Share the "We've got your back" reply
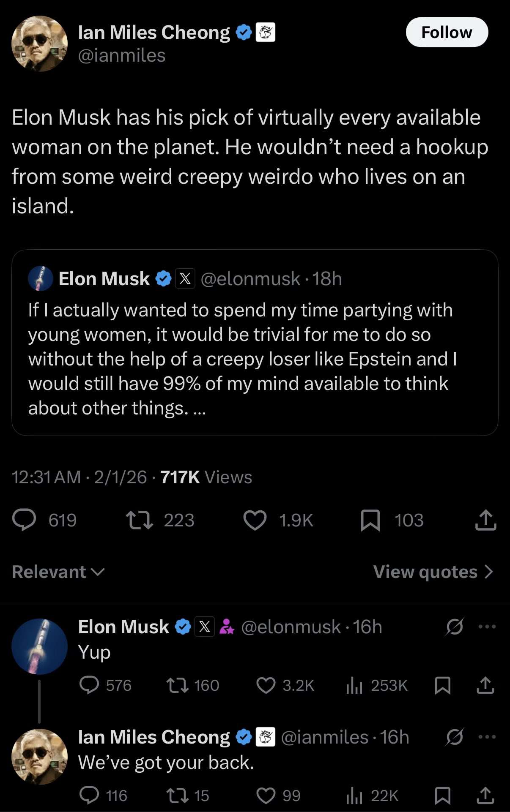This screenshot has width=510, height=812. point(485,796)
